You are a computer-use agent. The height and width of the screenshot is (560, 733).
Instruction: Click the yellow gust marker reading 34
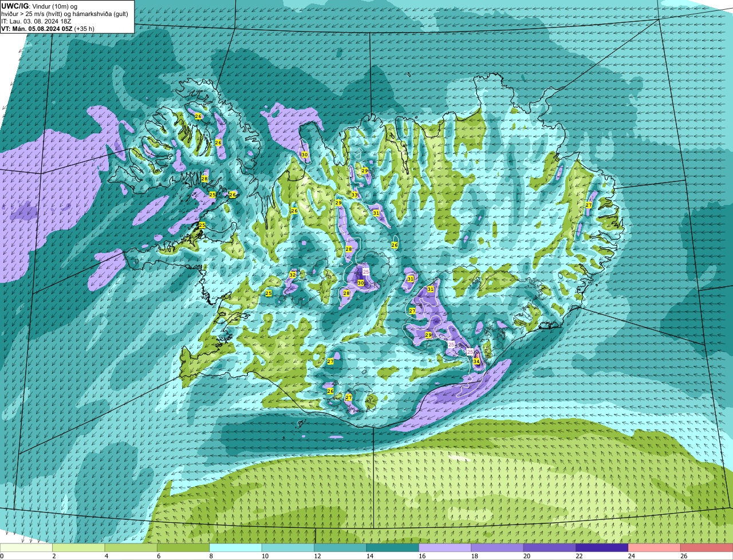(x=476, y=361)
